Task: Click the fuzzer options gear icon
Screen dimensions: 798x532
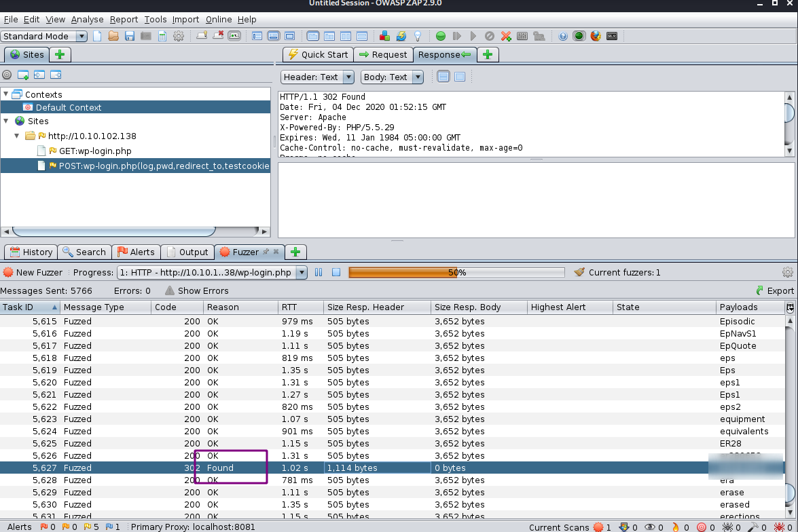Action: [788, 272]
